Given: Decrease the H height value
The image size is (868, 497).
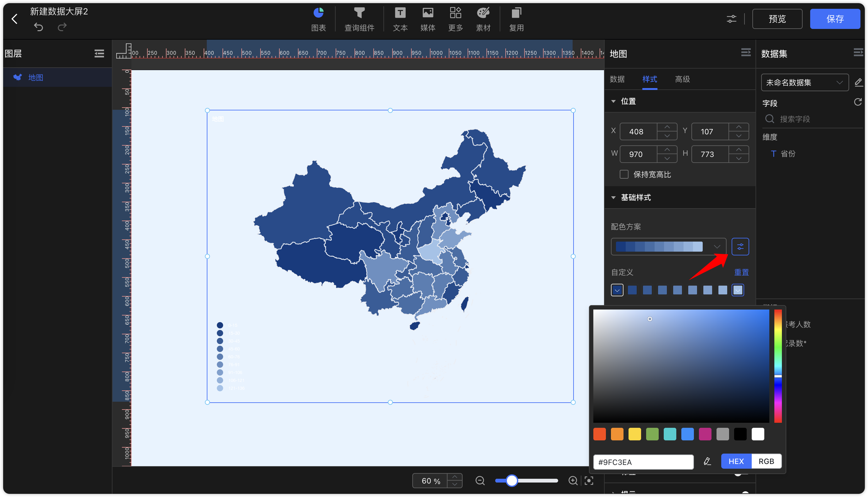Looking at the screenshot, I should tap(739, 159).
